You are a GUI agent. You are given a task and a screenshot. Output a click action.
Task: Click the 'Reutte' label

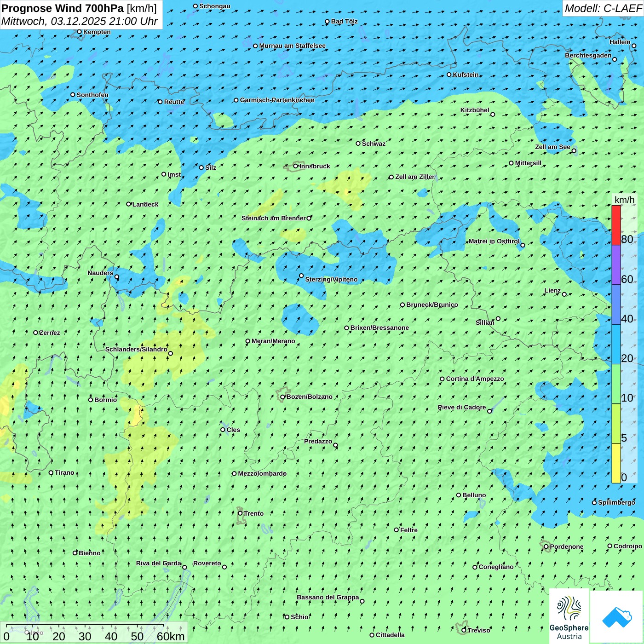(174, 102)
